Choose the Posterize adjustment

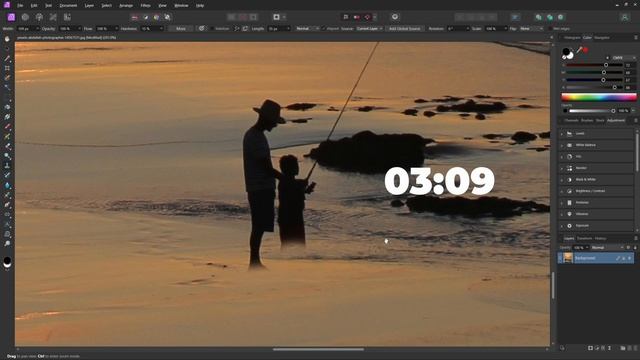tap(596, 202)
